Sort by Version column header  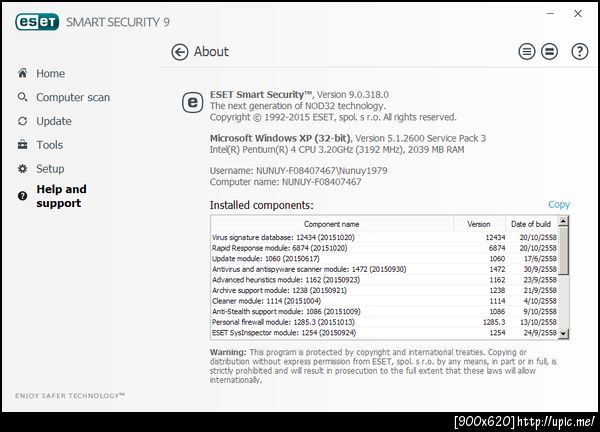pos(478,224)
